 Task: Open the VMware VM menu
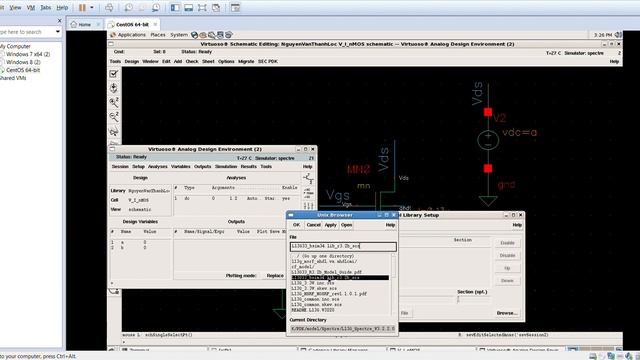pos(31,7)
